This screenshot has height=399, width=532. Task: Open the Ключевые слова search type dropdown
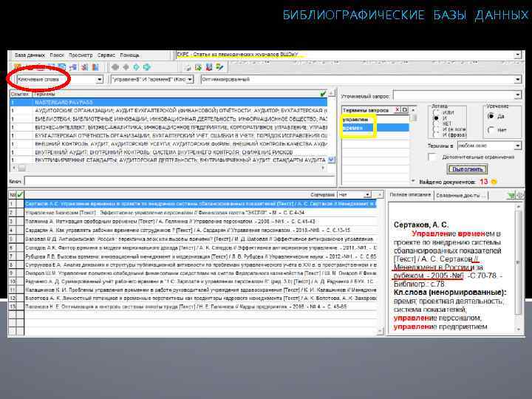(100, 79)
